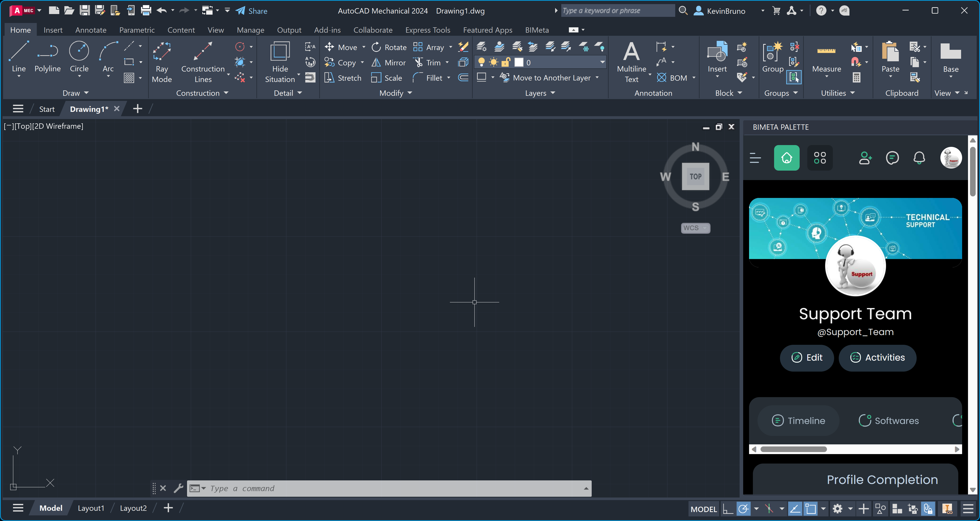Open the Activities button
The image size is (980, 521).
tap(877, 358)
